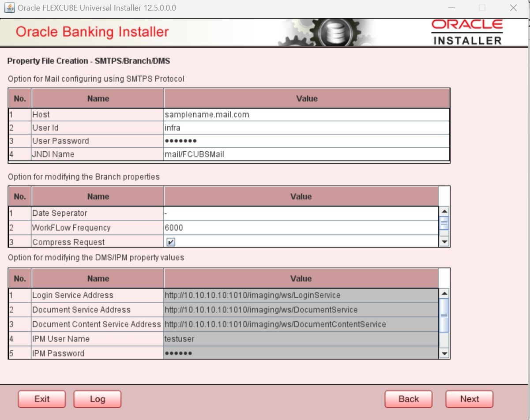Click DMS/IPM table Name column header
This screenshot has width=530, height=420.
point(98,278)
